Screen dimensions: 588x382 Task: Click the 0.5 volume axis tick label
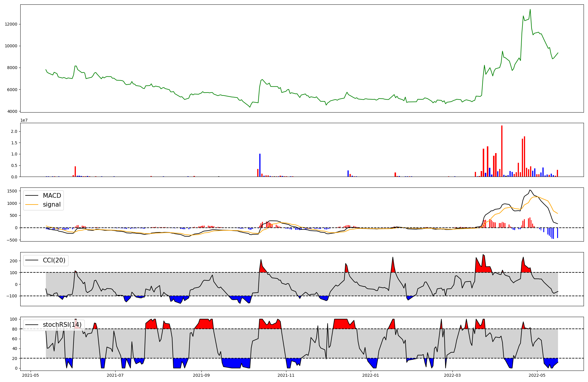[x=15, y=165]
